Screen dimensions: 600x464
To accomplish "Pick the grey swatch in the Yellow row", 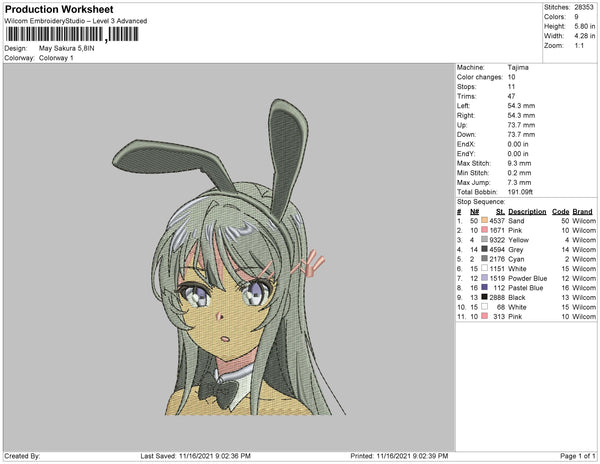I will (484, 239).
